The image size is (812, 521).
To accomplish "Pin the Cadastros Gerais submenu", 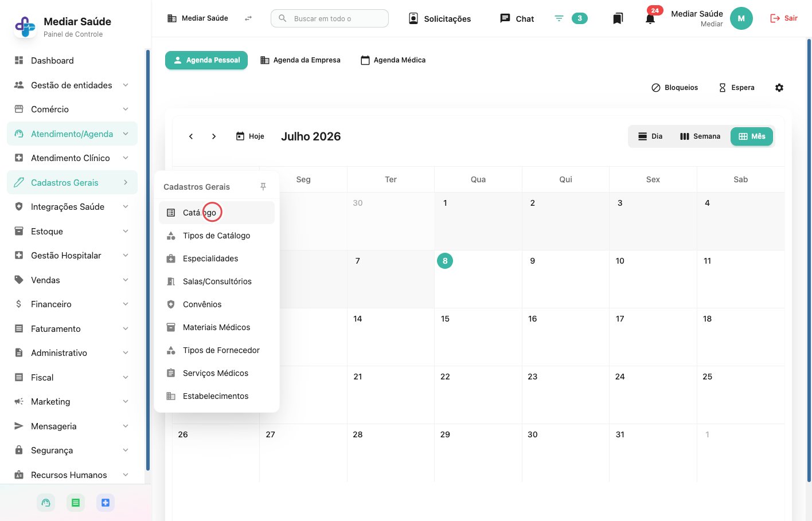I will [x=263, y=187].
